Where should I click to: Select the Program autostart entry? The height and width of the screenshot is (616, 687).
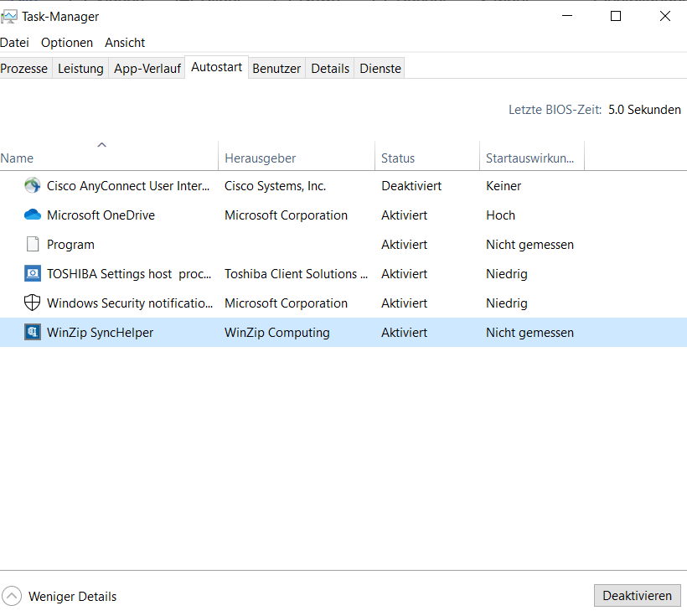[343, 244]
